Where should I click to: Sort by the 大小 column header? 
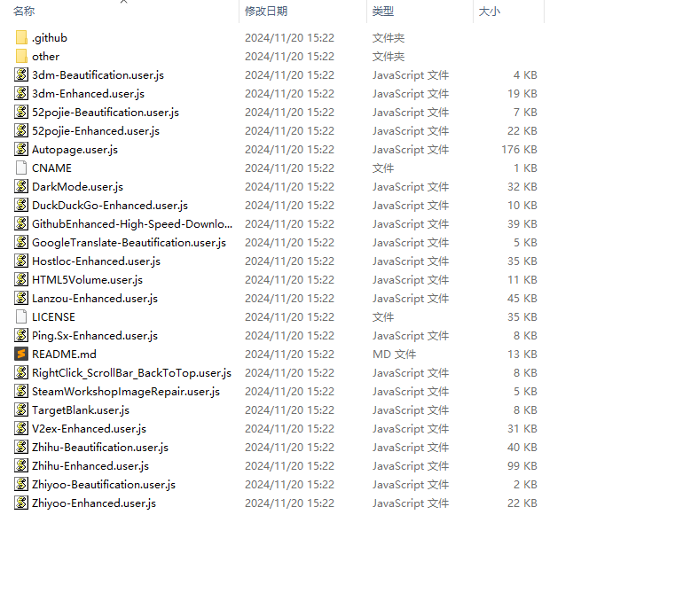point(490,12)
